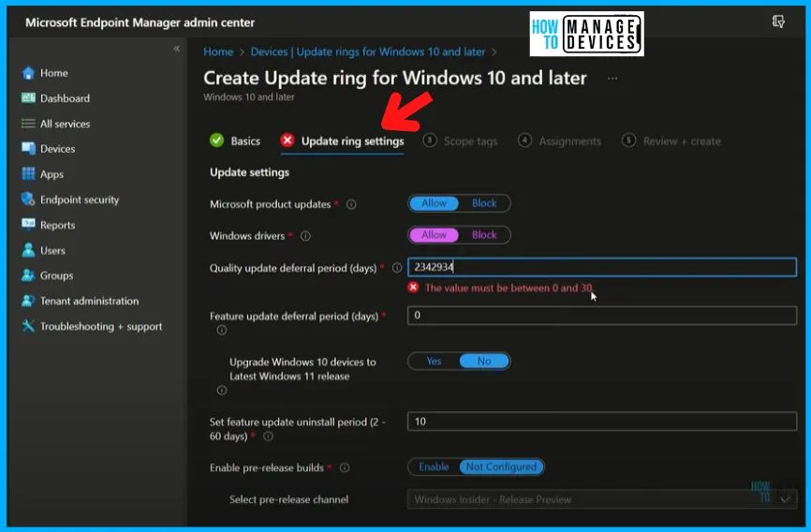
Task: Click the Apps grid icon
Action: click(28, 174)
